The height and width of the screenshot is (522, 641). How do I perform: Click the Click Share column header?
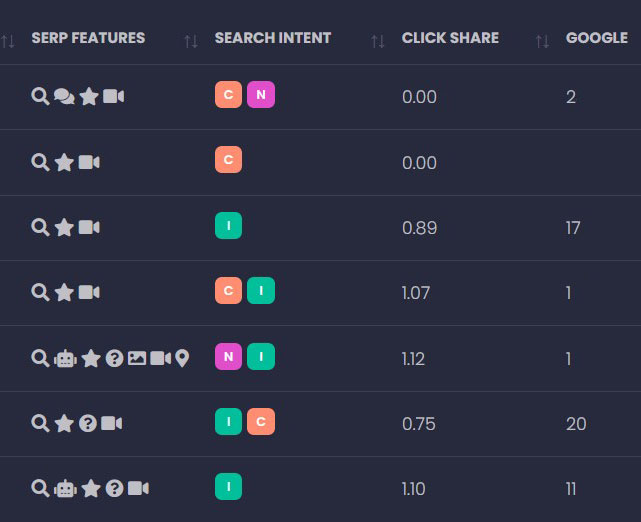[x=450, y=38]
